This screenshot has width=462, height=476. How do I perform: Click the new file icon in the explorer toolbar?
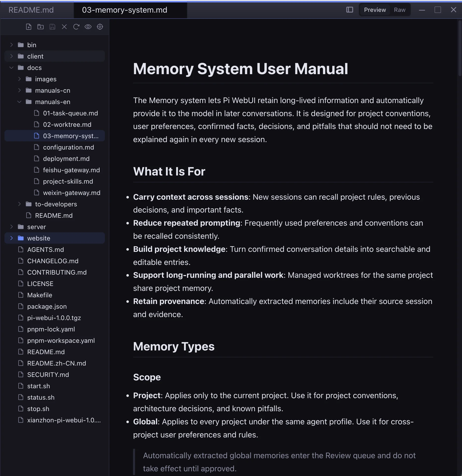[x=29, y=27]
